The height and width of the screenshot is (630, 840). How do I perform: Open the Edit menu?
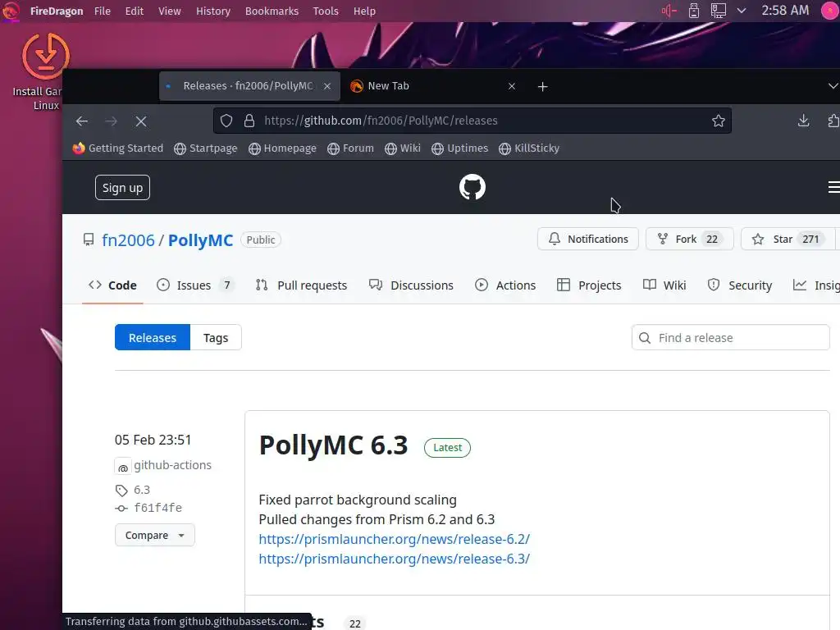click(x=134, y=11)
